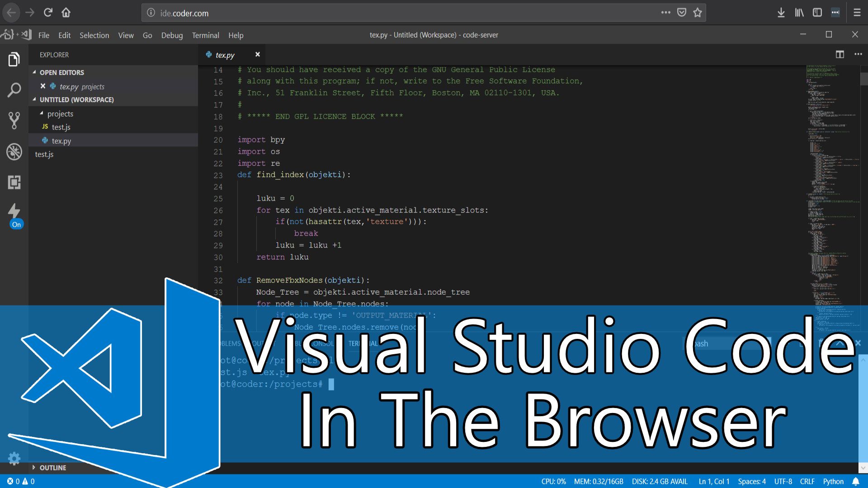Image resolution: width=868 pixels, height=488 pixels.
Task: Open the Selection menu
Action: pyautogui.click(x=94, y=35)
